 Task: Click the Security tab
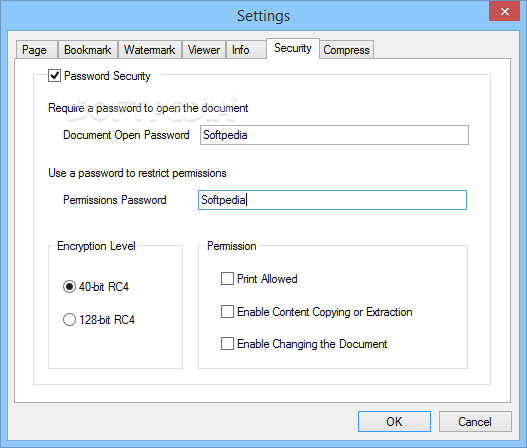[293, 48]
